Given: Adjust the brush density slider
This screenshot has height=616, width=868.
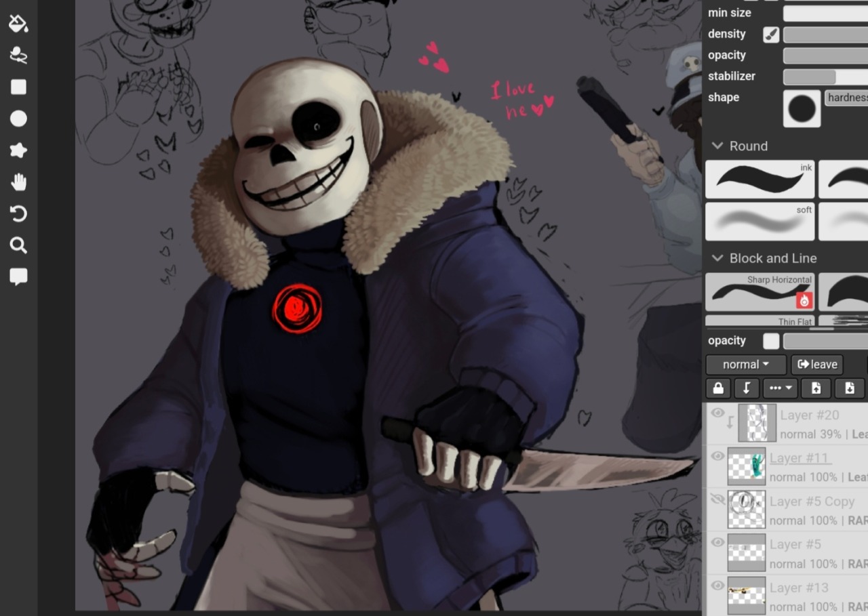Looking at the screenshot, I should tap(825, 35).
